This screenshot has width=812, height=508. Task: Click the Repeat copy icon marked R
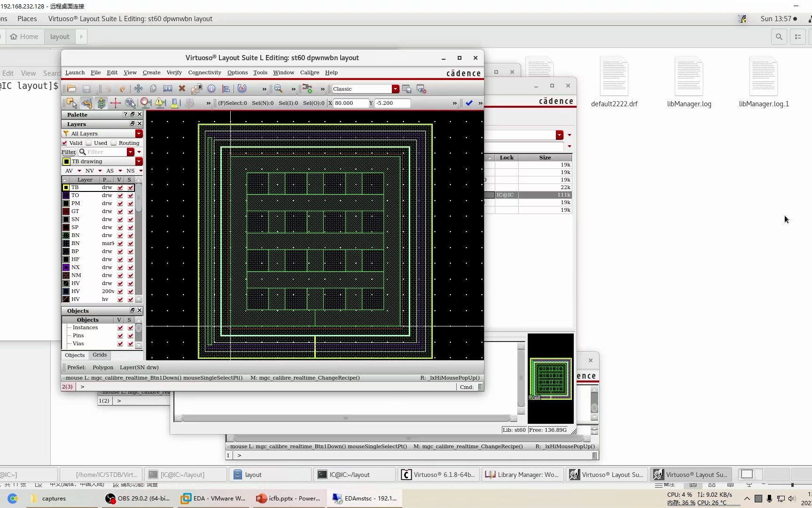coord(197,88)
